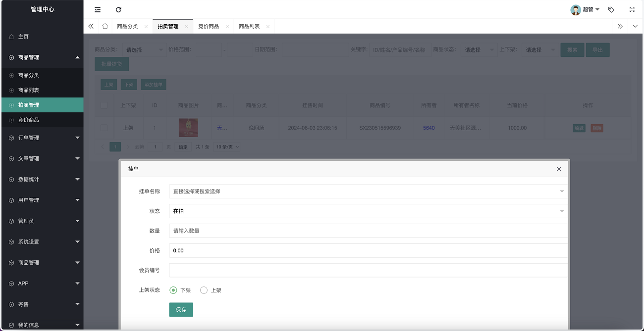Expand the 用户管理 sidebar menu

(x=42, y=200)
